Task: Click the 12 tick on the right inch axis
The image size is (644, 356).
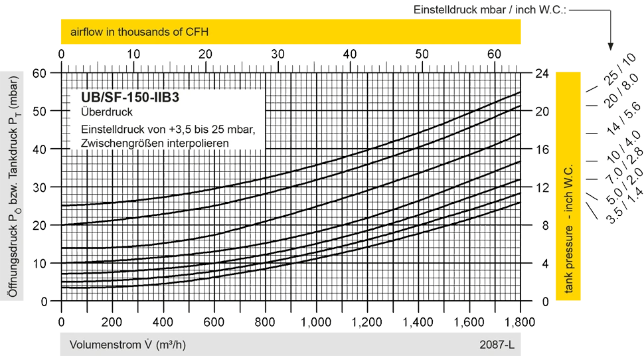Action: click(x=543, y=188)
